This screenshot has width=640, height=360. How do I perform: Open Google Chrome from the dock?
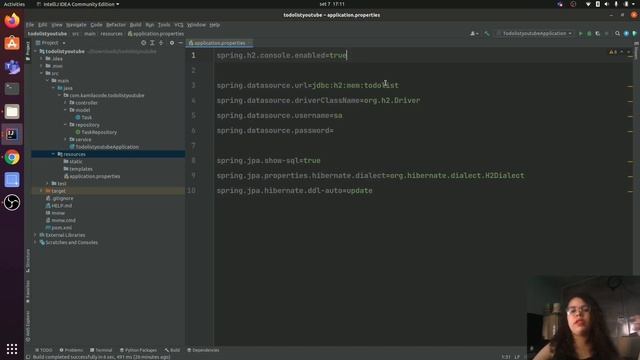(x=12, y=157)
